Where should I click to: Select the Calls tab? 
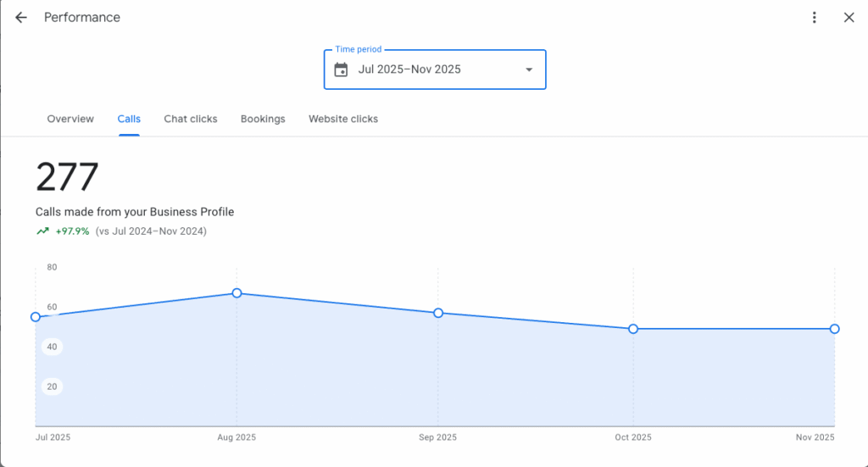click(x=129, y=119)
